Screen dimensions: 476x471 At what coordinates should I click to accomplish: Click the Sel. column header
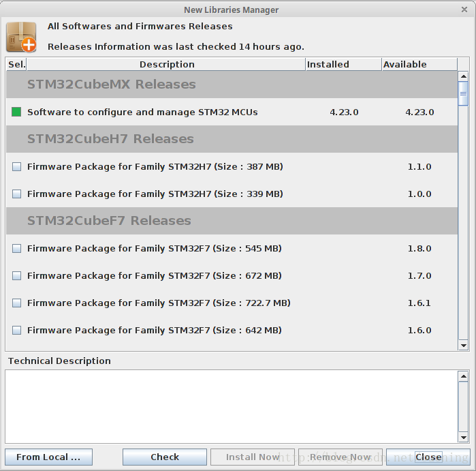[16, 64]
